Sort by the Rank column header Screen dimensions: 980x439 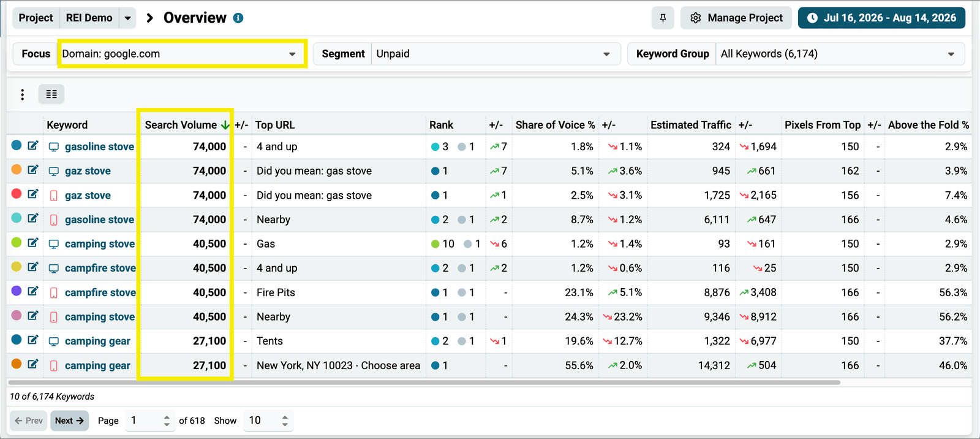coord(441,125)
